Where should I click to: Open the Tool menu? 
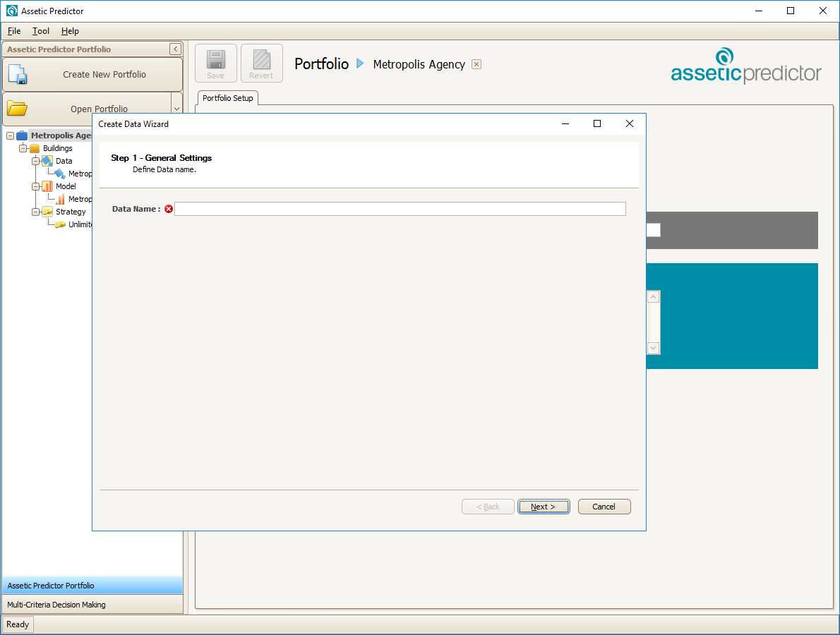point(41,31)
